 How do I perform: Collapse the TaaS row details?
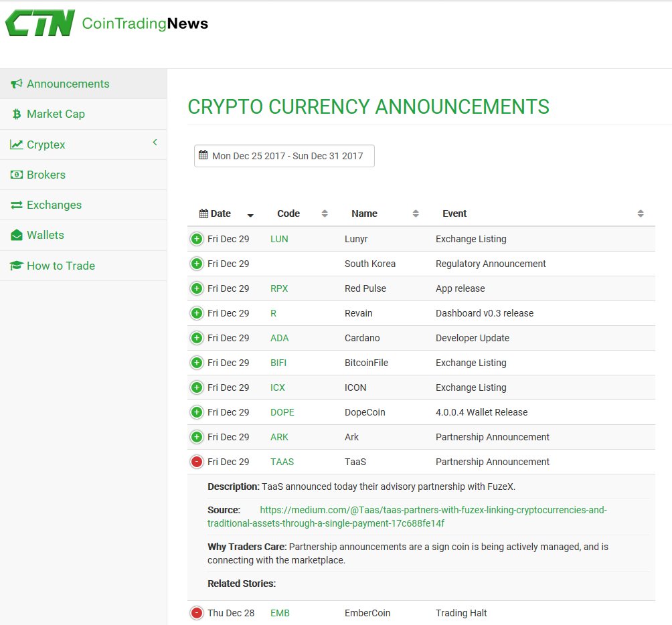pyautogui.click(x=197, y=462)
